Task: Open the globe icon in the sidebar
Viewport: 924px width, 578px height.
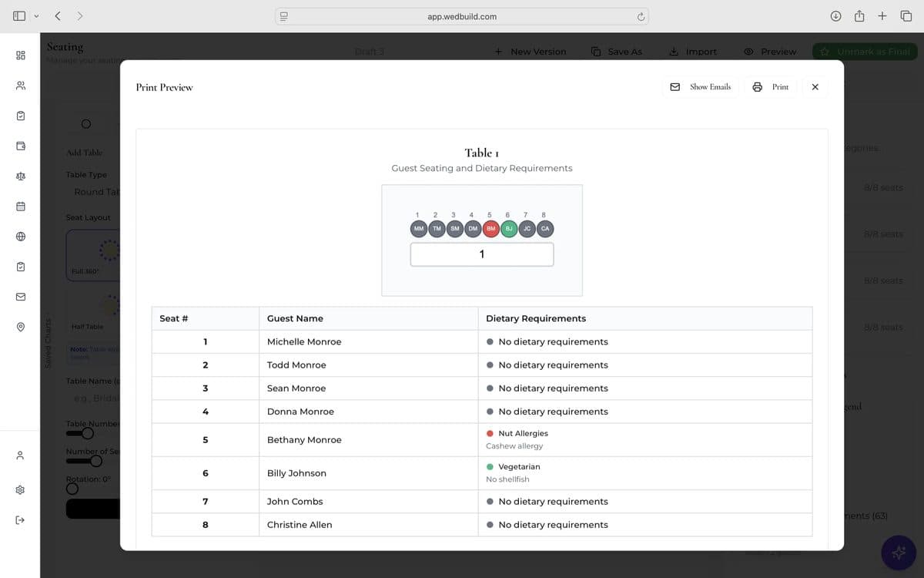Action: point(21,237)
